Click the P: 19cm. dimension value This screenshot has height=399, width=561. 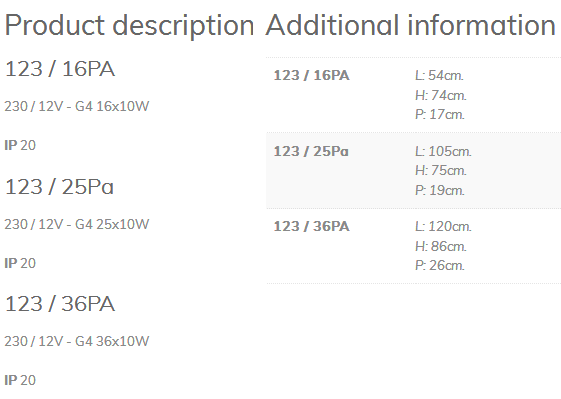pos(440,190)
